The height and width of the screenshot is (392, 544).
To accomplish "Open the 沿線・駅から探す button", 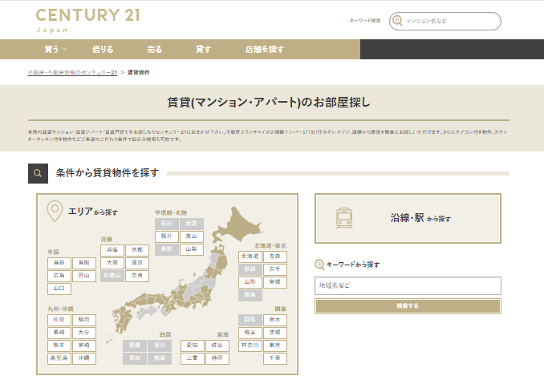I will click(x=408, y=217).
